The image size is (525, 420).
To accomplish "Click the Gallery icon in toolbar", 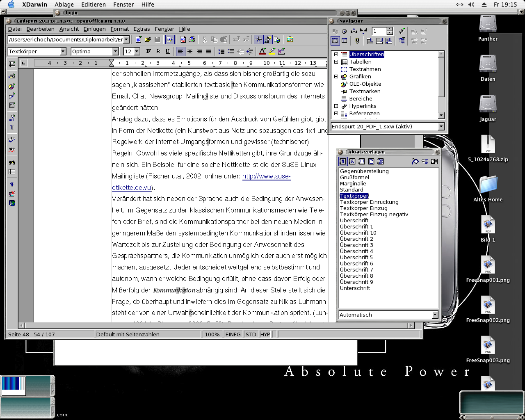I will pyautogui.click(x=290, y=40).
